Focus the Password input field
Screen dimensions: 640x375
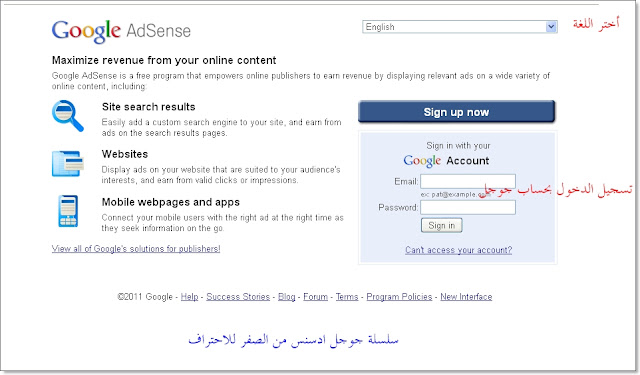pyautogui.click(x=468, y=207)
